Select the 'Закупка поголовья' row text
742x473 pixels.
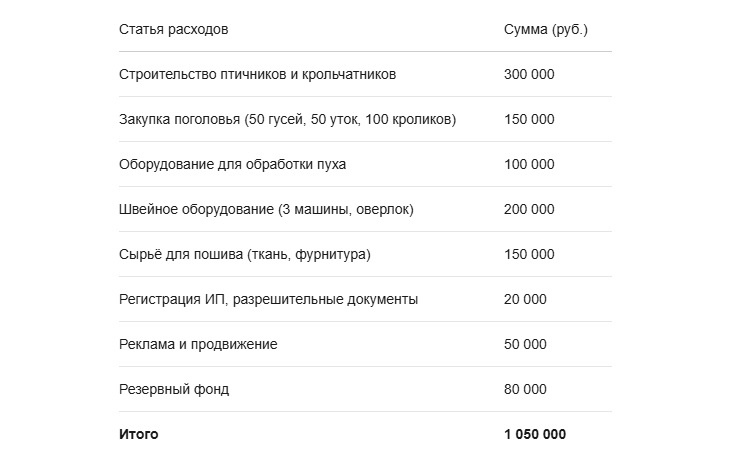[x=287, y=119]
